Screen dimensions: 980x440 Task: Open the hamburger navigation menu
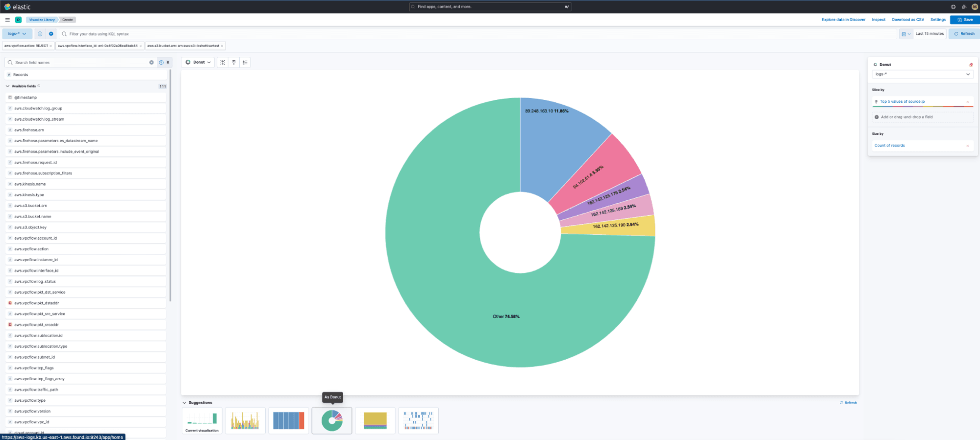7,20
